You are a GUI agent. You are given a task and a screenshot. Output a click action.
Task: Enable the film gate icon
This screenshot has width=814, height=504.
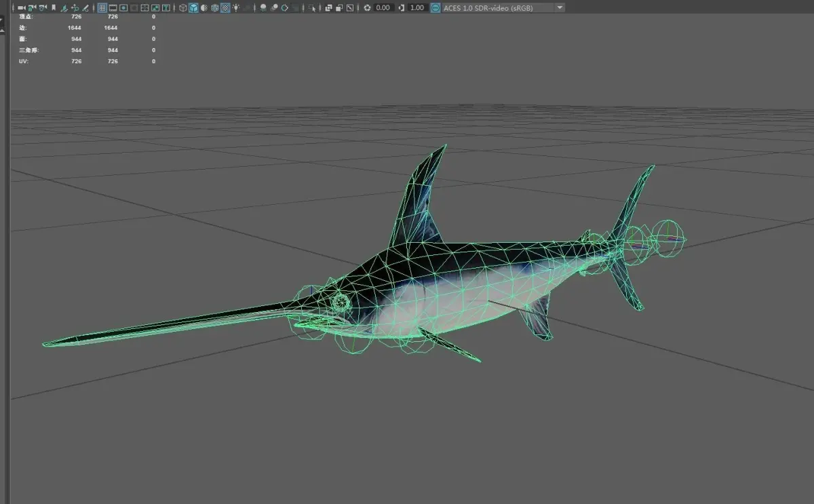click(113, 7)
